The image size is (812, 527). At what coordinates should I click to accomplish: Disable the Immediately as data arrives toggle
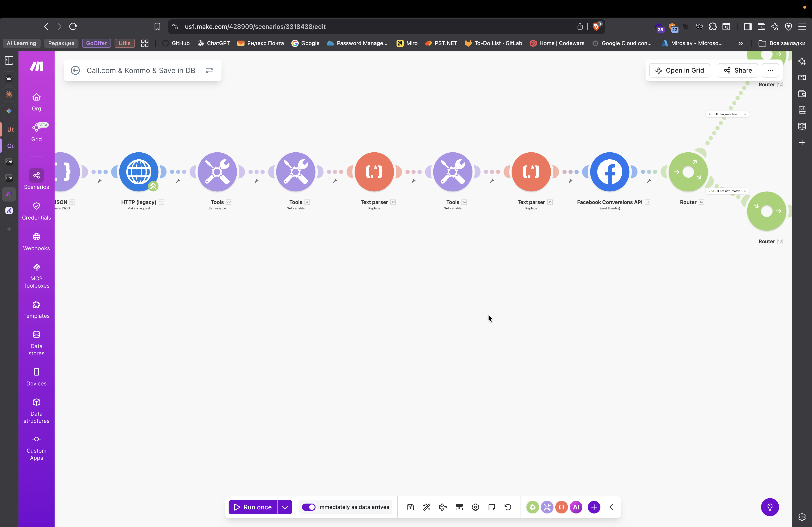coord(309,507)
